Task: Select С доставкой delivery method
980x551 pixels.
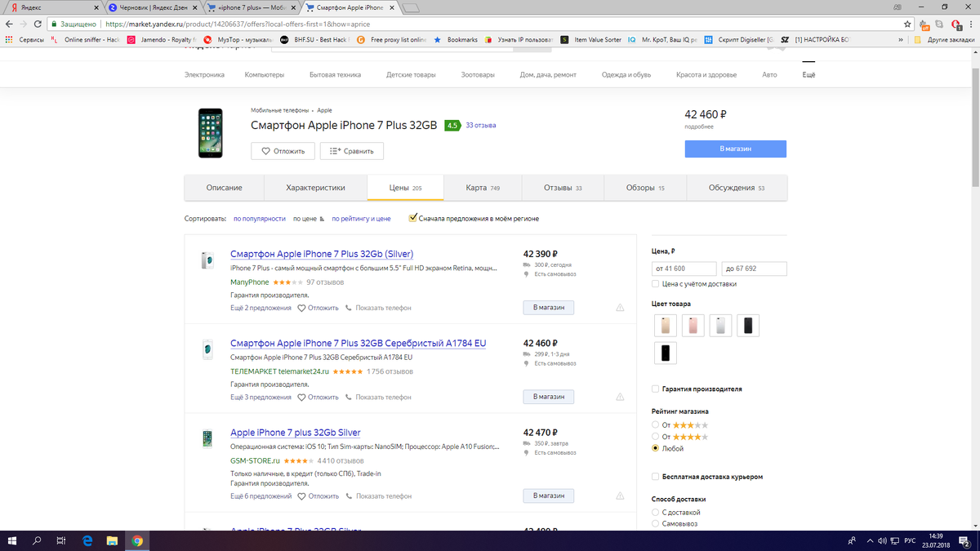Action: tap(655, 512)
